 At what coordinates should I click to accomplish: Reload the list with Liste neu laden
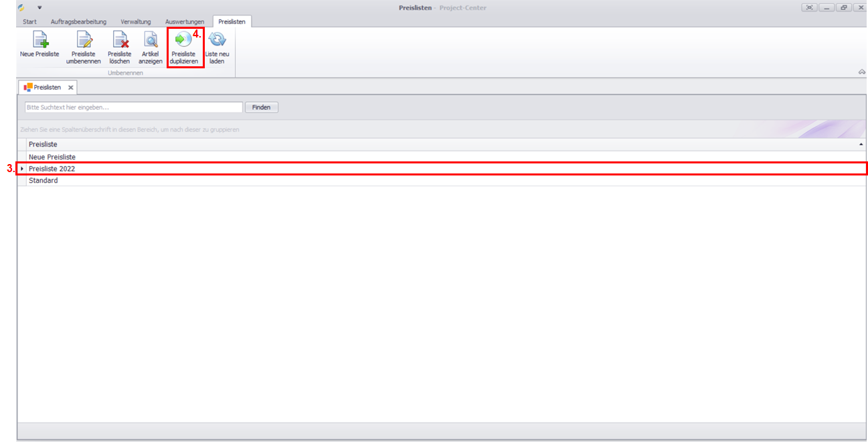pos(217,40)
